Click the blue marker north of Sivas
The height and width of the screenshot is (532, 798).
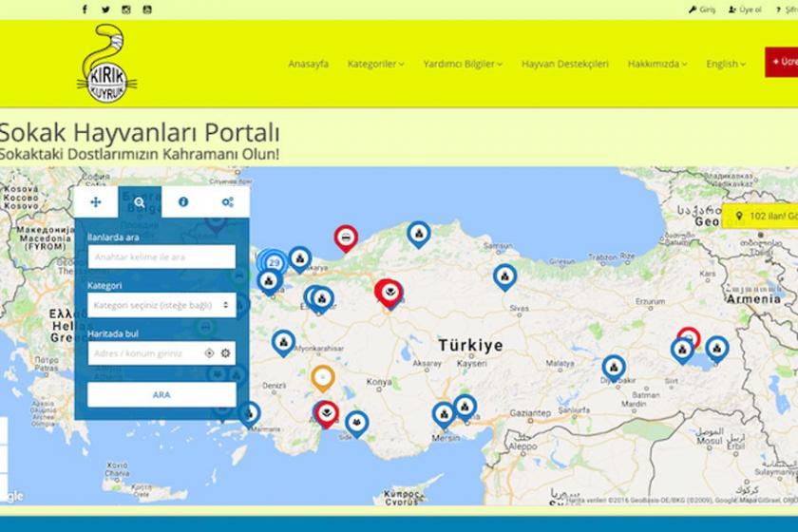(504, 277)
